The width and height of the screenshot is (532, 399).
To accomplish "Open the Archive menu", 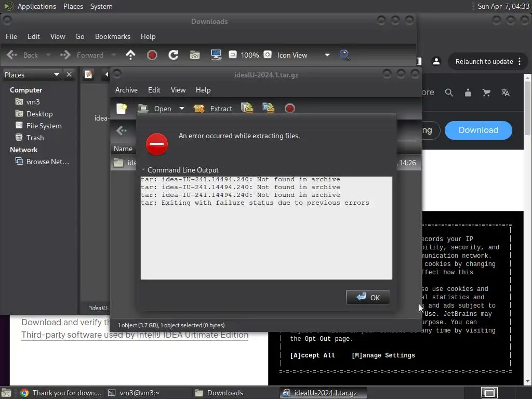I will 126,90.
